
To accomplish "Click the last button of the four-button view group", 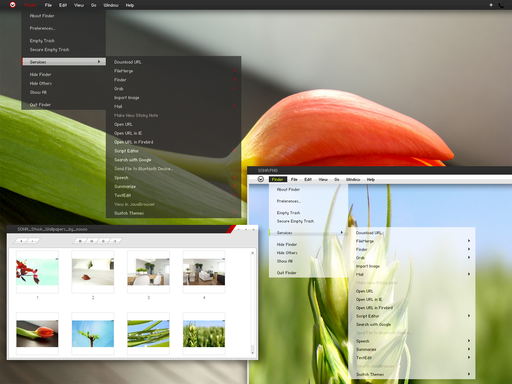I will click(x=115, y=241).
